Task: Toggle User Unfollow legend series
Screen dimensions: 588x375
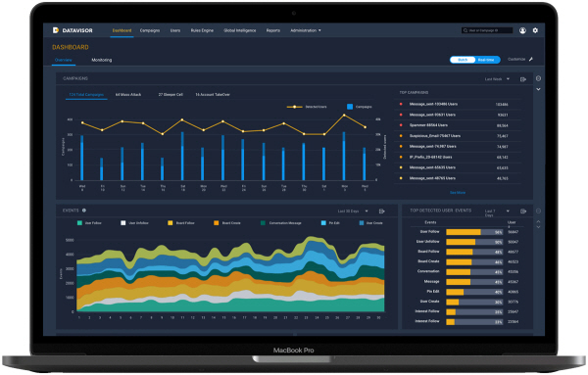Action: tap(134, 223)
